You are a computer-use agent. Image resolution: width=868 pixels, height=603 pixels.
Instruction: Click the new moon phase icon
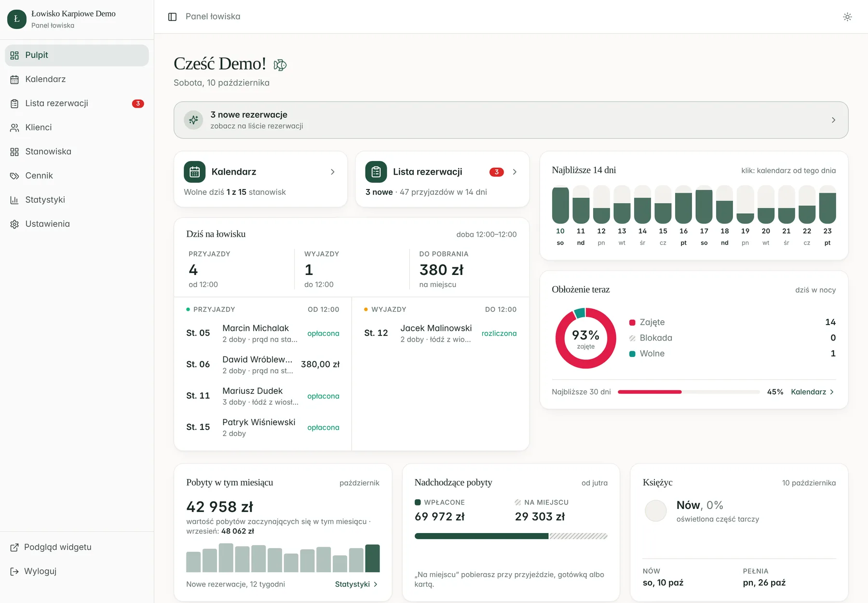pos(656,511)
